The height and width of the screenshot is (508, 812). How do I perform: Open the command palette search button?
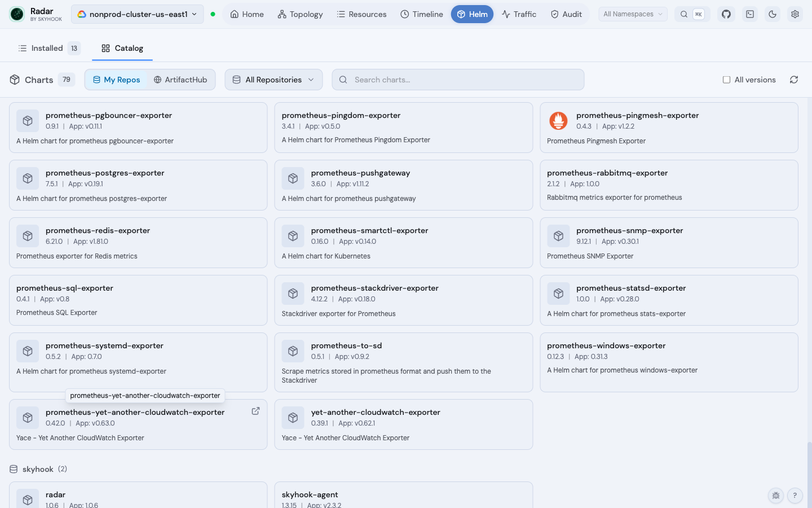(692, 14)
